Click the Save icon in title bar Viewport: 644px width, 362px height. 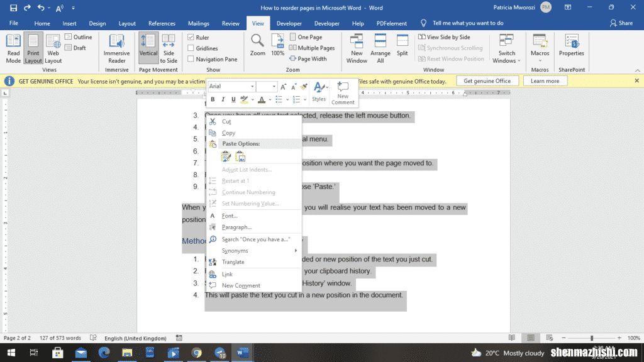[13, 8]
